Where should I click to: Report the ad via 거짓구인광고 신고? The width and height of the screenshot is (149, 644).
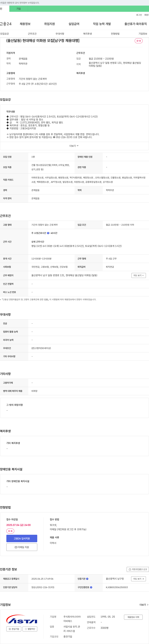(138, 569)
